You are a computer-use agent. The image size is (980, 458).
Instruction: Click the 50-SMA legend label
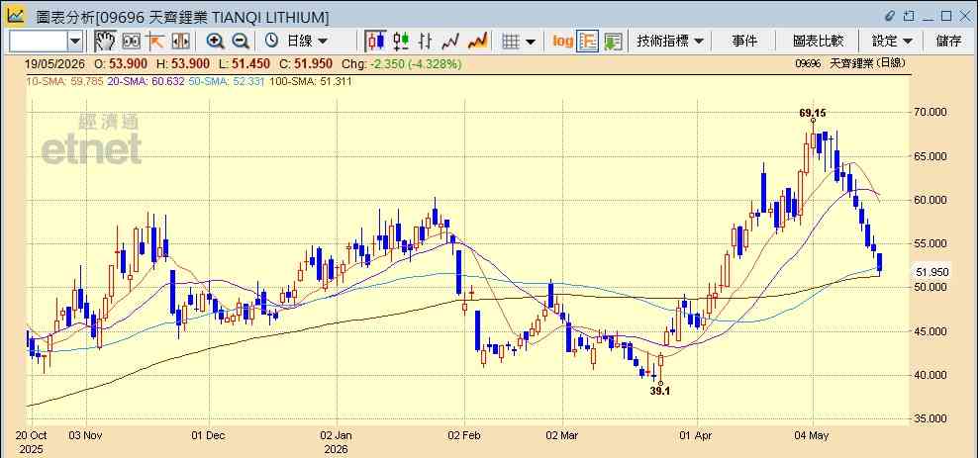click(228, 81)
